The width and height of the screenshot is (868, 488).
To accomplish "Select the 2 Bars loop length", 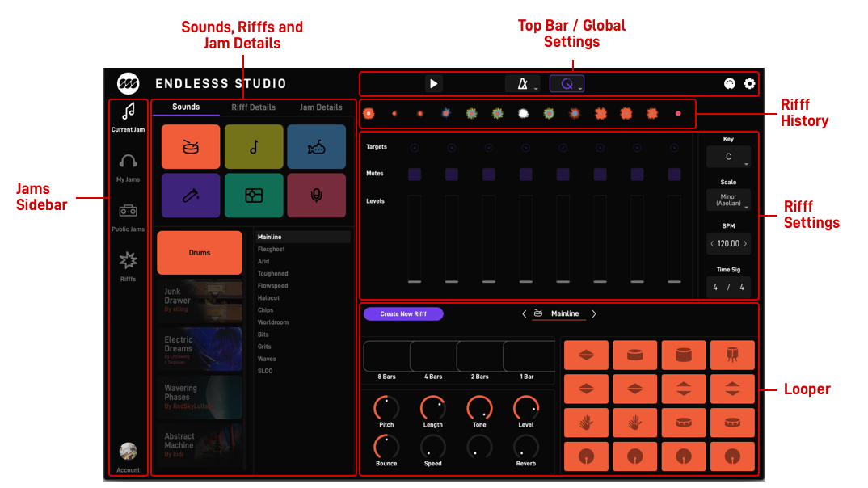I will point(479,356).
